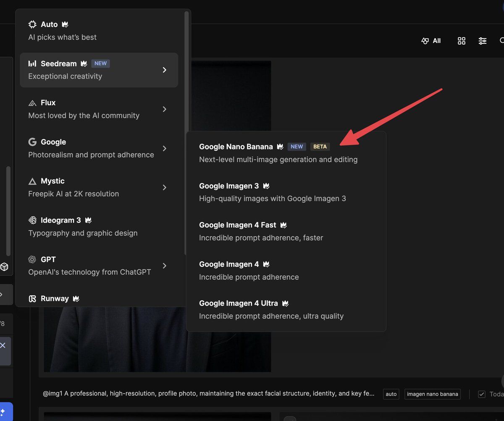Expand the Mystic chevron arrow
This screenshot has height=421, width=504.
pos(165,187)
